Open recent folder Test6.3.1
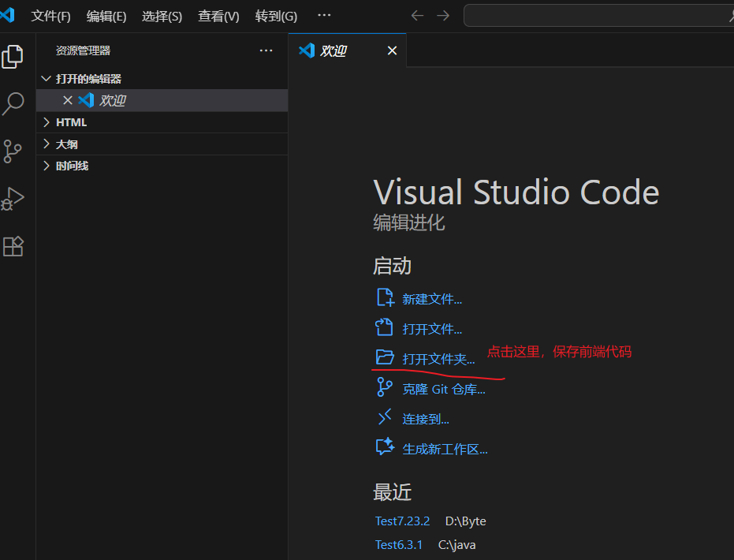Viewport: 734px width, 560px height. point(399,544)
